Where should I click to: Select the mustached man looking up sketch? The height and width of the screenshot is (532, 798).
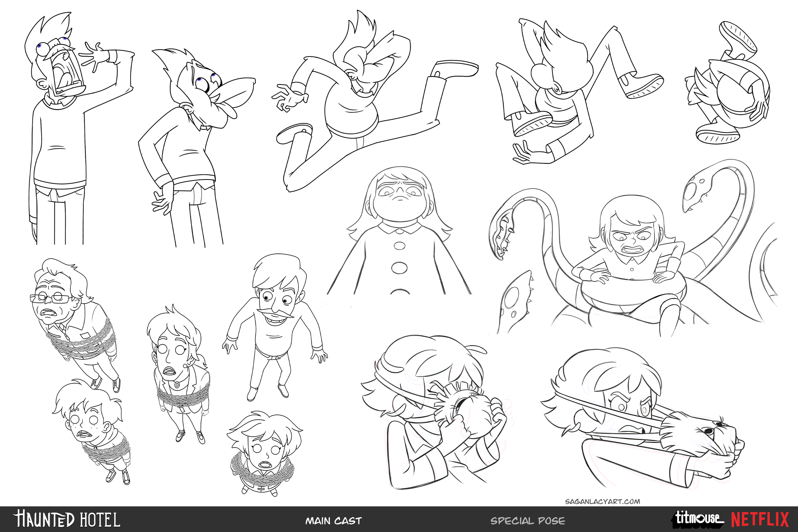(x=275, y=327)
